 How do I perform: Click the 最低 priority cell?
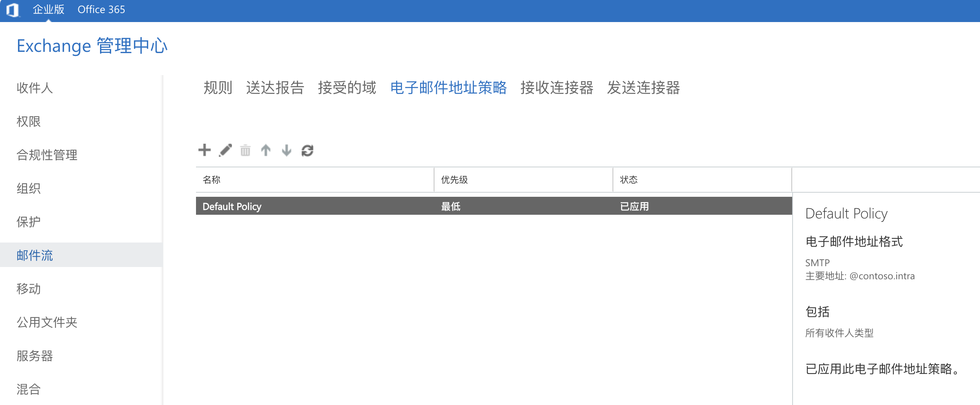click(451, 206)
